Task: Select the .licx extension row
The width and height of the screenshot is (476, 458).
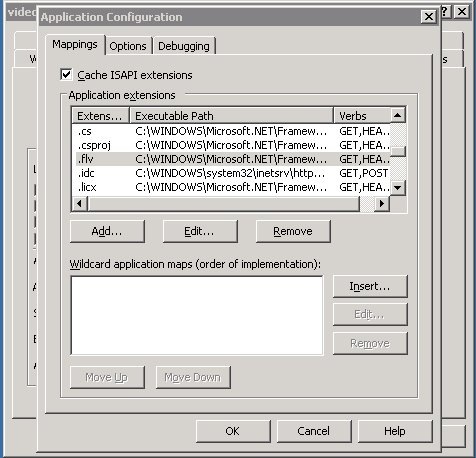Action: [231, 187]
